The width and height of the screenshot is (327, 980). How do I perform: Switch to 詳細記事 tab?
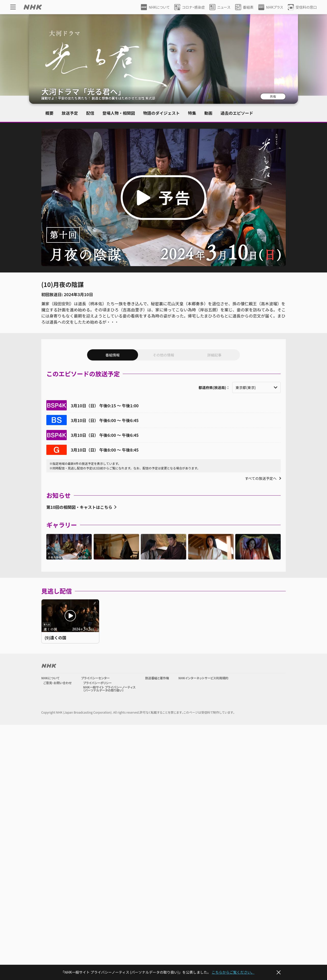pyautogui.click(x=214, y=355)
